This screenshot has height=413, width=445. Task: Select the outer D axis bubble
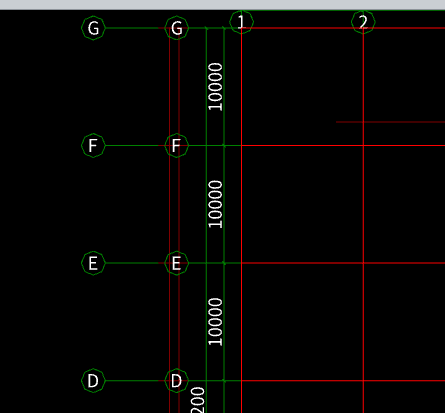pos(93,381)
